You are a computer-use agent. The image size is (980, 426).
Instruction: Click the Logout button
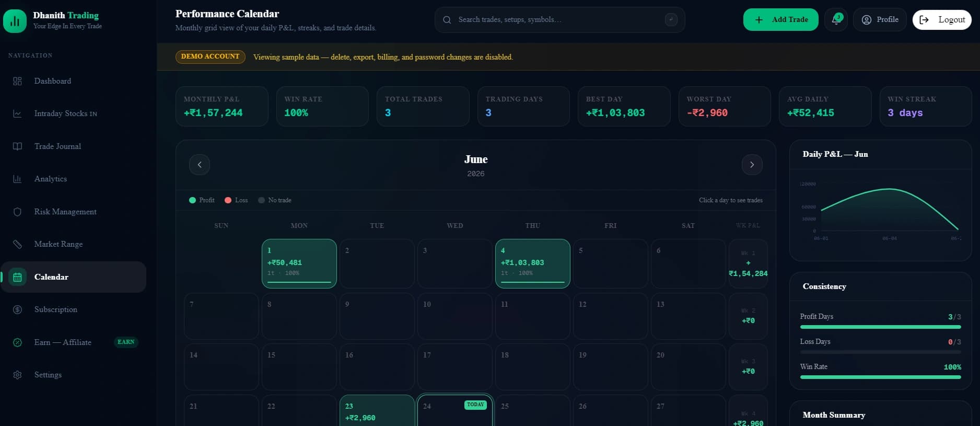click(942, 19)
